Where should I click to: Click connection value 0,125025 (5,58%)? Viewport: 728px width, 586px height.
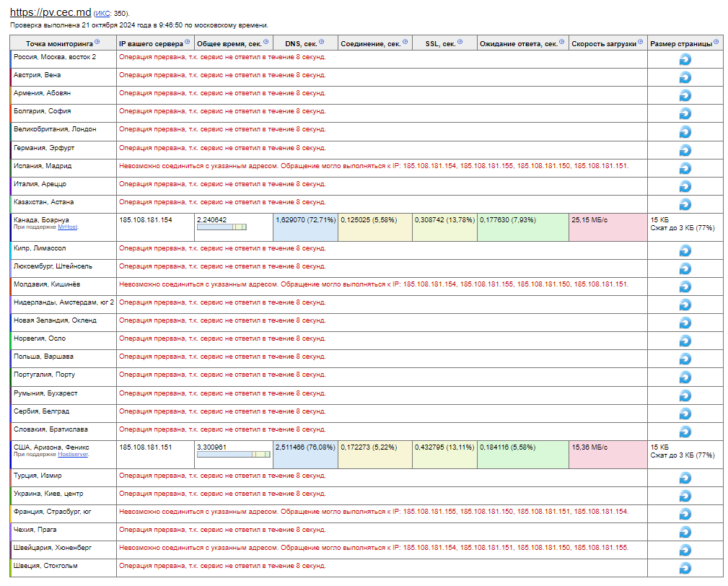(369, 220)
